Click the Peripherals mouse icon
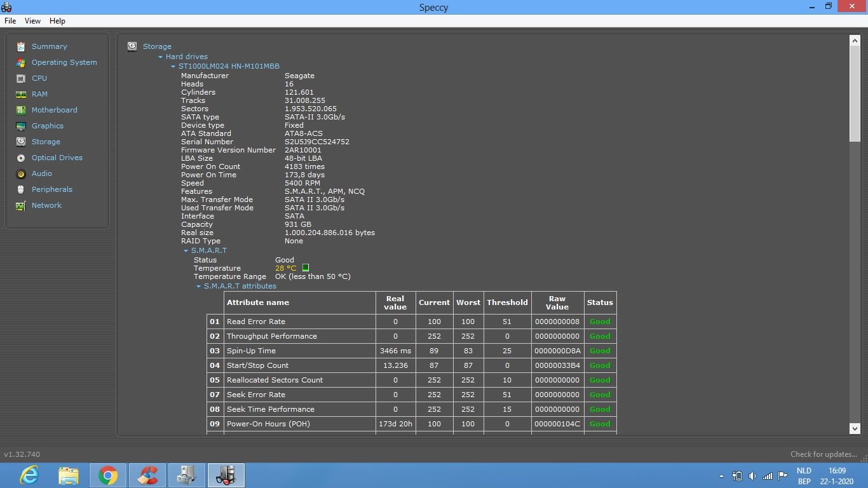The image size is (868, 488). point(21,189)
